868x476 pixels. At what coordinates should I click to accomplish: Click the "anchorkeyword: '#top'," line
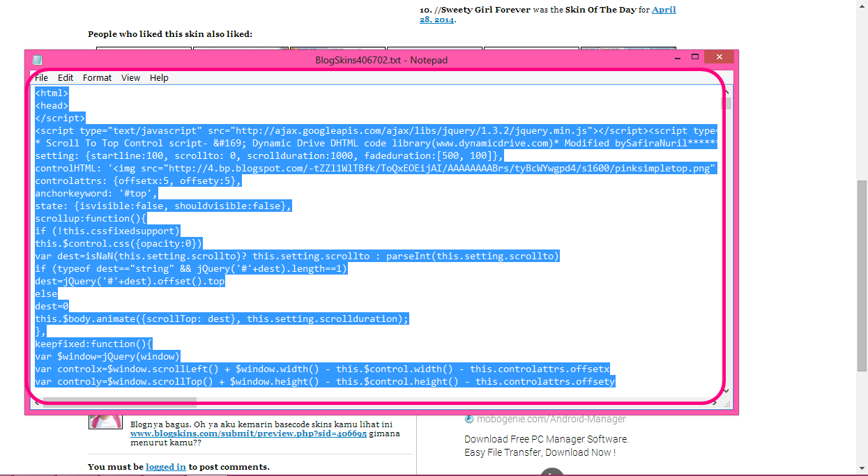96,193
